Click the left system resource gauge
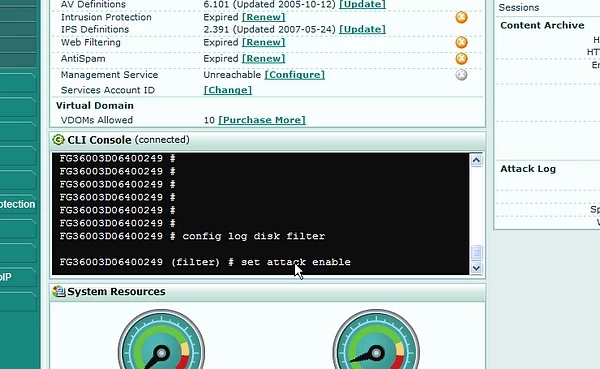This screenshot has width=600, height=369. pyautogui.click(x=161, y=340)
